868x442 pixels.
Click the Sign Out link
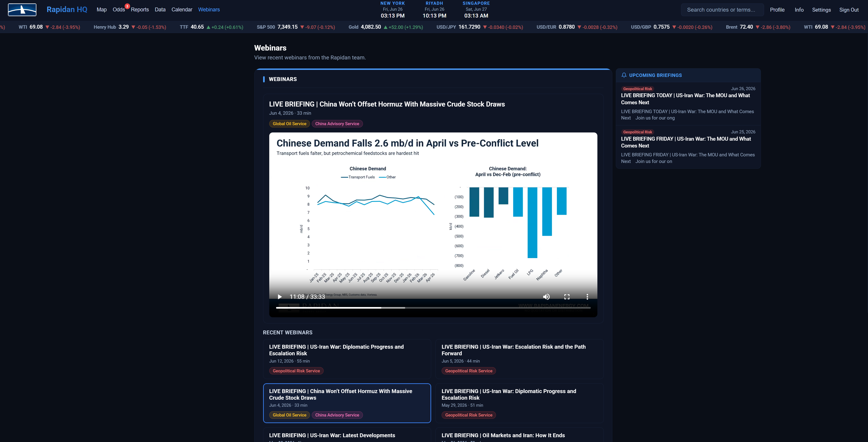849,10
